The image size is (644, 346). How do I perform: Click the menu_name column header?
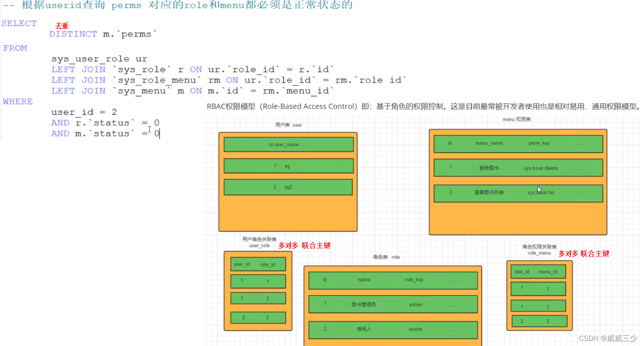(489, 143)
